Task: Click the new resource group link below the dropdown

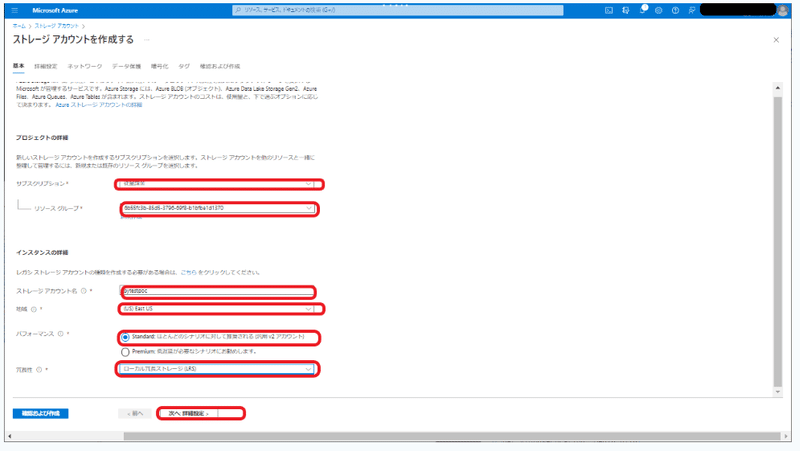Action: point(131,217)
